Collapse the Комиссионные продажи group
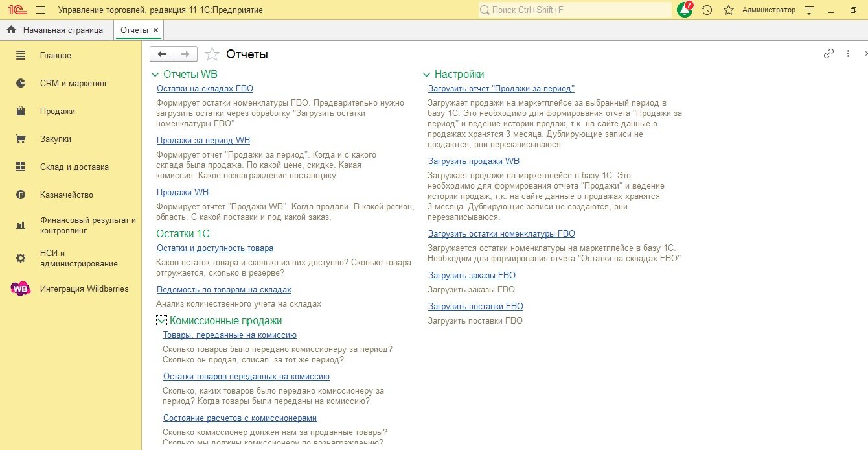This screenshot has height=450, width=868. [162, 321]
